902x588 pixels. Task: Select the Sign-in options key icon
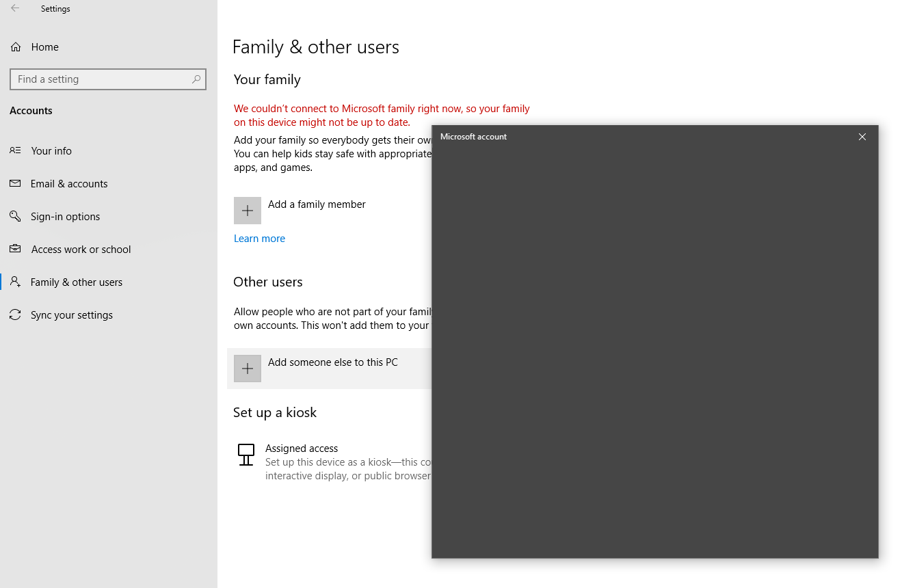(15, 216)
